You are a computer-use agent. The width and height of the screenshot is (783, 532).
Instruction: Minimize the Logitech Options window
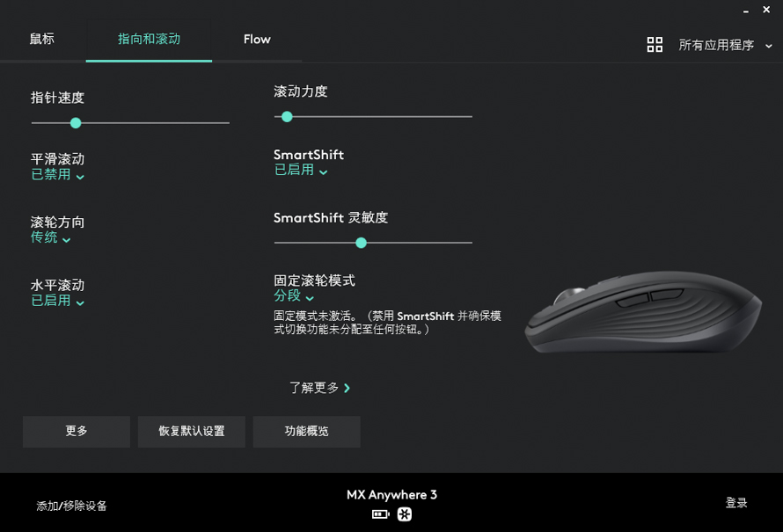click(x=745, y=11)
